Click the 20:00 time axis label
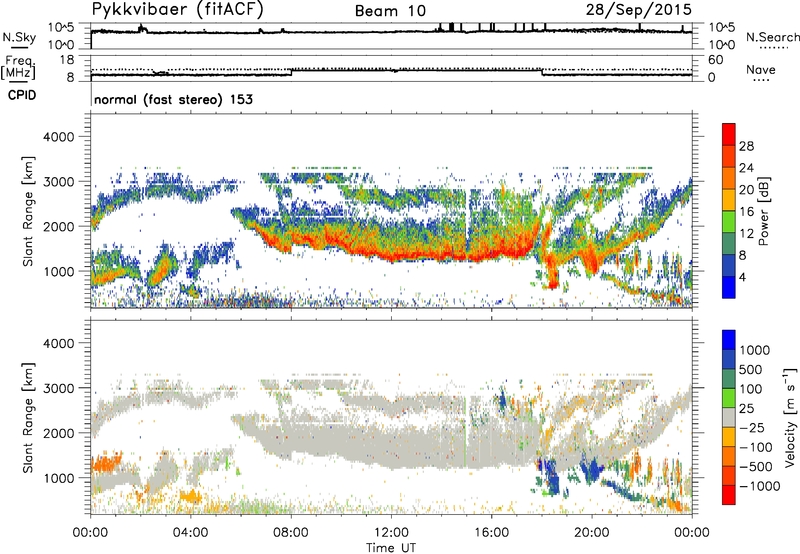 click(592, 533)
